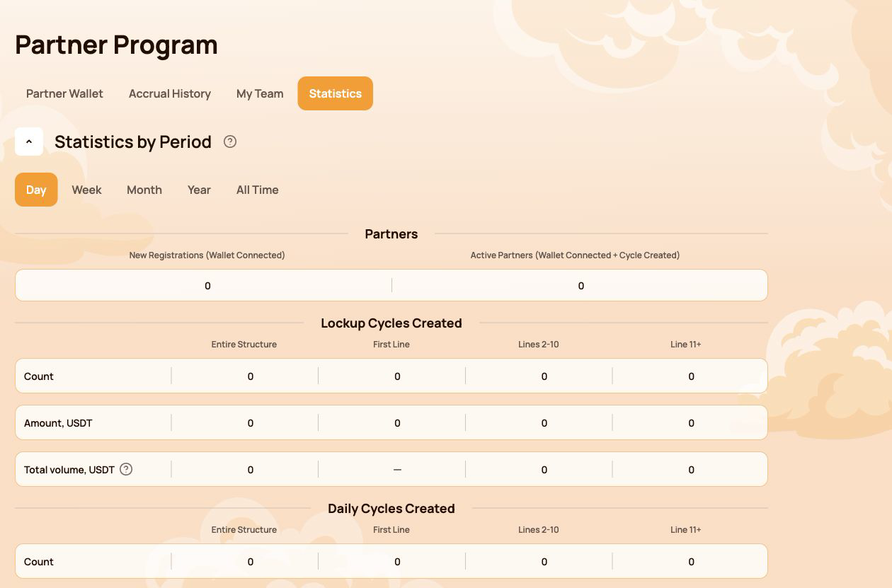892x588 pixels.
Task: Click Entire Structure header under Daily Cycles
Action: (x=244, y=530)
